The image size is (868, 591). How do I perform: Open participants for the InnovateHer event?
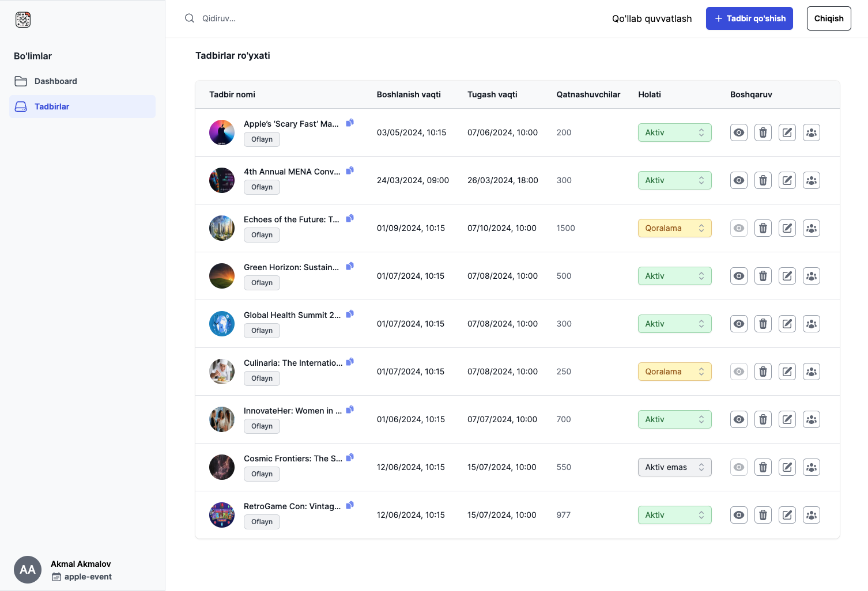tap(811, 419)
